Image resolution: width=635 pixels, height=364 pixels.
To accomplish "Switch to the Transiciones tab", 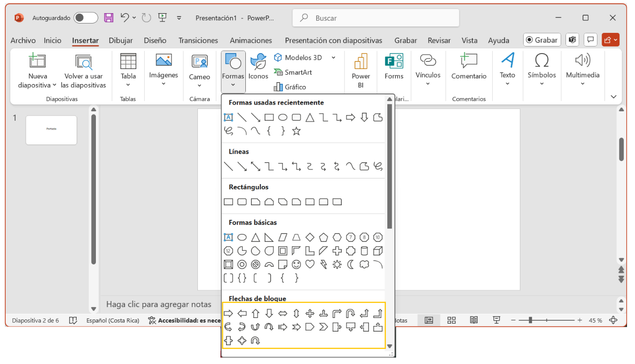I will tap(198, 40).
